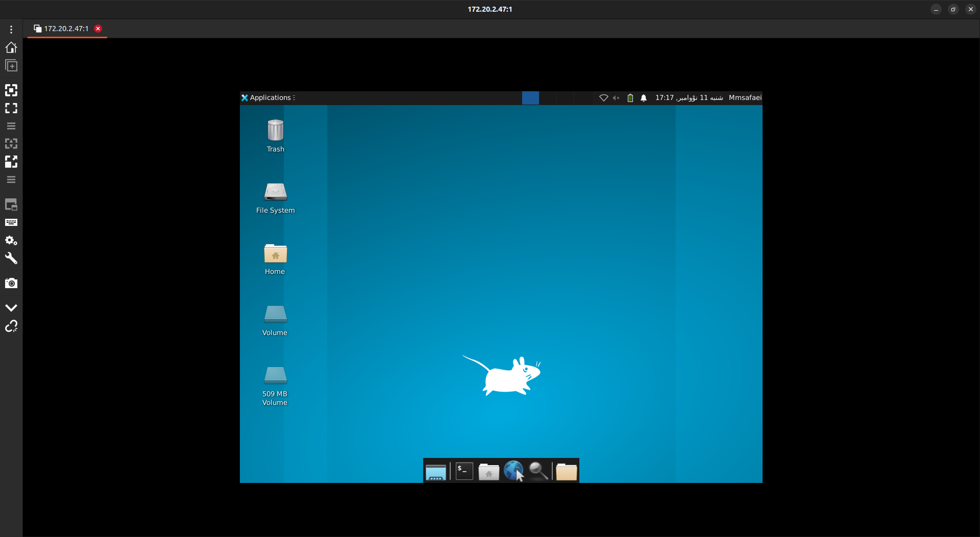Select the 509 MB Volume desktop icon

click(x=275, y=386)
